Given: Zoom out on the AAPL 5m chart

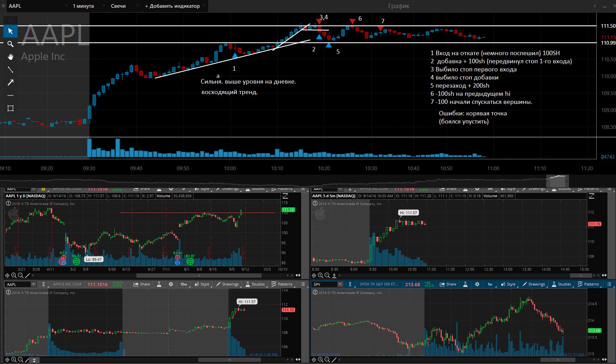Looking at the screenshot, I should pos(327,276).
